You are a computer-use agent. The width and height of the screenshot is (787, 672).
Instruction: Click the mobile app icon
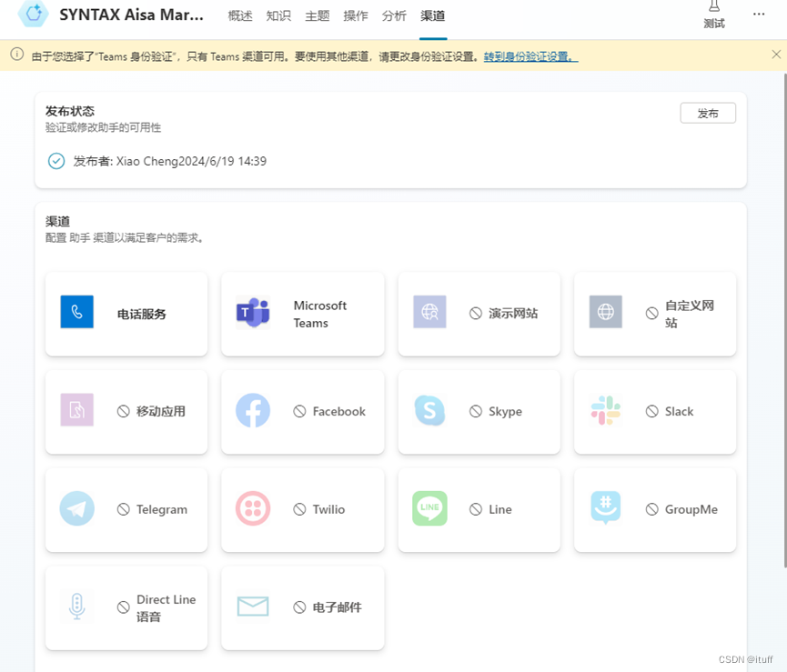76,410
